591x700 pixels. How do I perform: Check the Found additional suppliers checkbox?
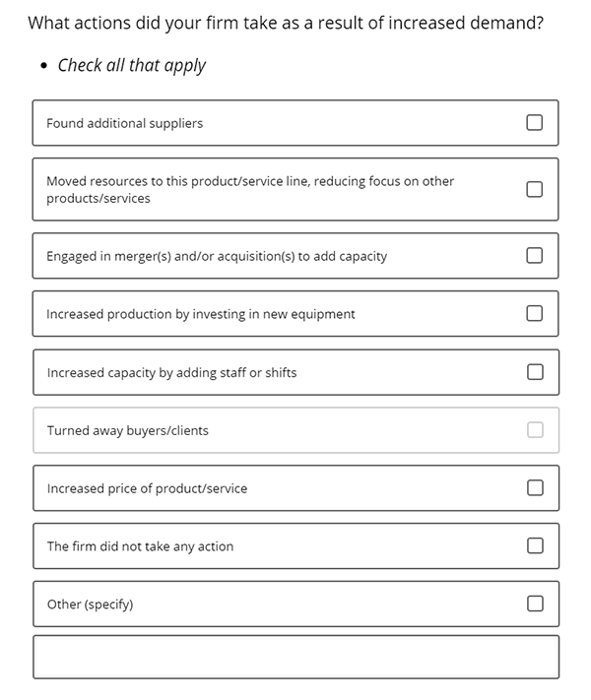click(x=534, y=122)
